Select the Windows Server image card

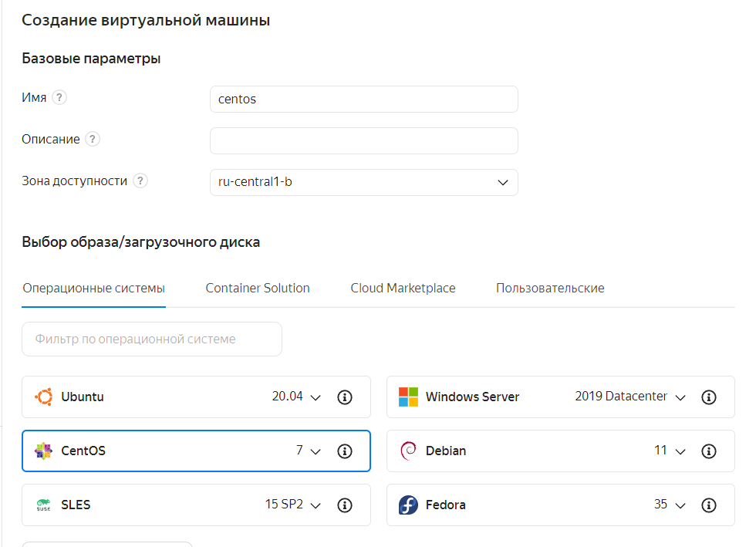(561, 397)
